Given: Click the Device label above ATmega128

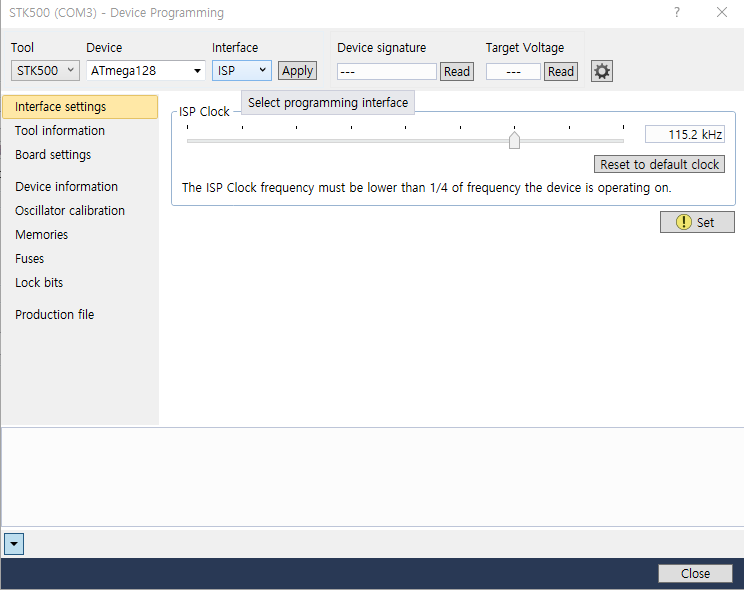Looking at the screenshot, I should point(104,47).
